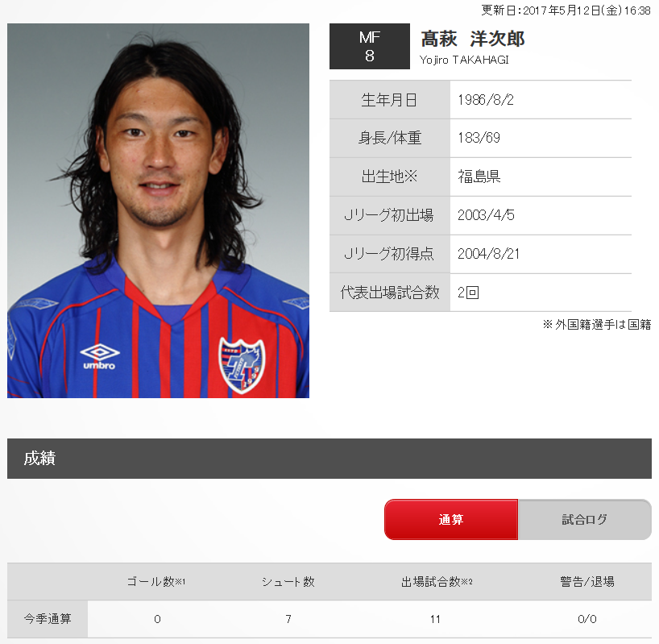
Task: Click the 生年月日 row label
Action: click(390, 100)
